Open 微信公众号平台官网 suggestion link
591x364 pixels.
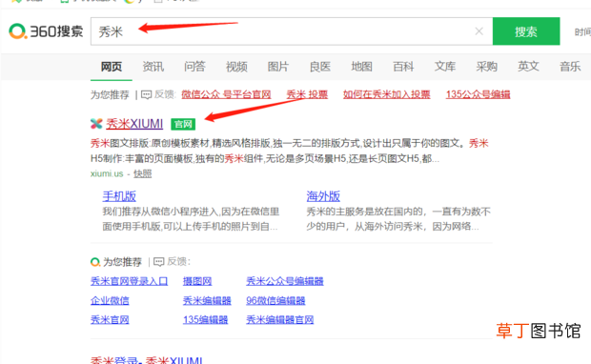point(226,94)
